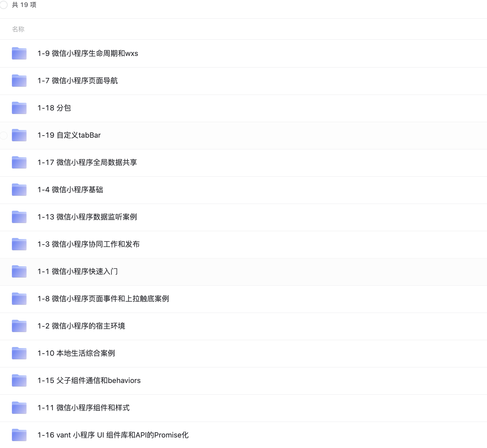Sort list by 名称 column header
The image size is (487, 448).
[x=18, y=29]
